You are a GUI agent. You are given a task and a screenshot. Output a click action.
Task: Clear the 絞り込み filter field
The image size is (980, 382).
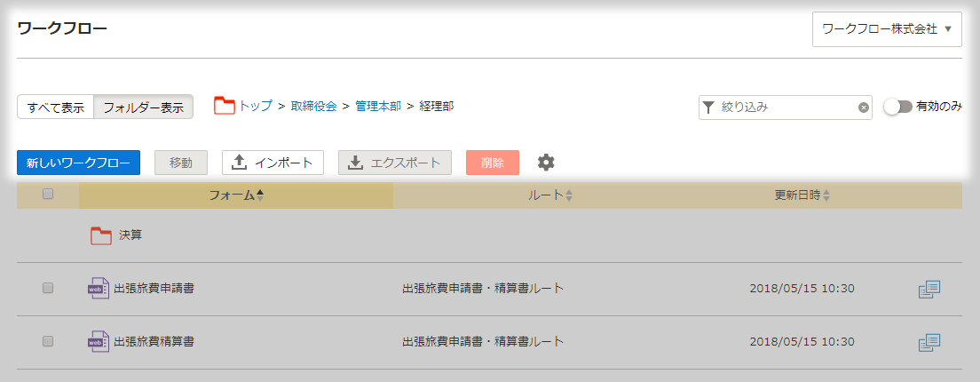(863, 107)
